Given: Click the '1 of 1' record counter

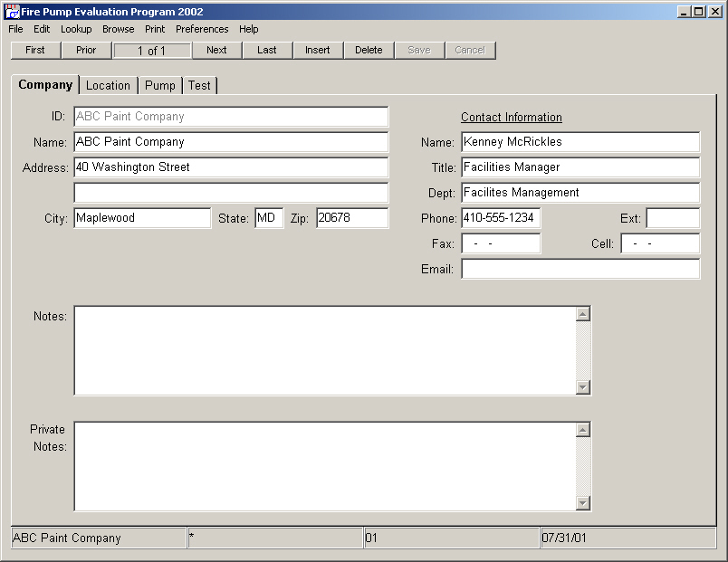Looking at the screenshot, I should [x=152, y=51].
